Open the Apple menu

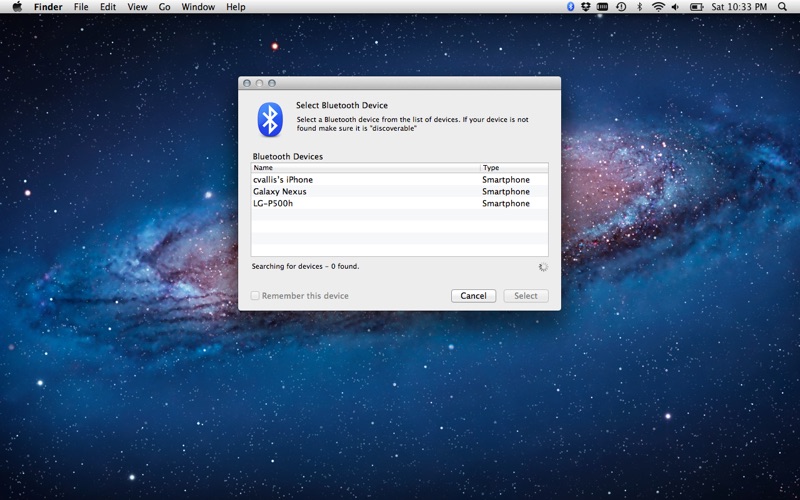[x=17, y=7]
